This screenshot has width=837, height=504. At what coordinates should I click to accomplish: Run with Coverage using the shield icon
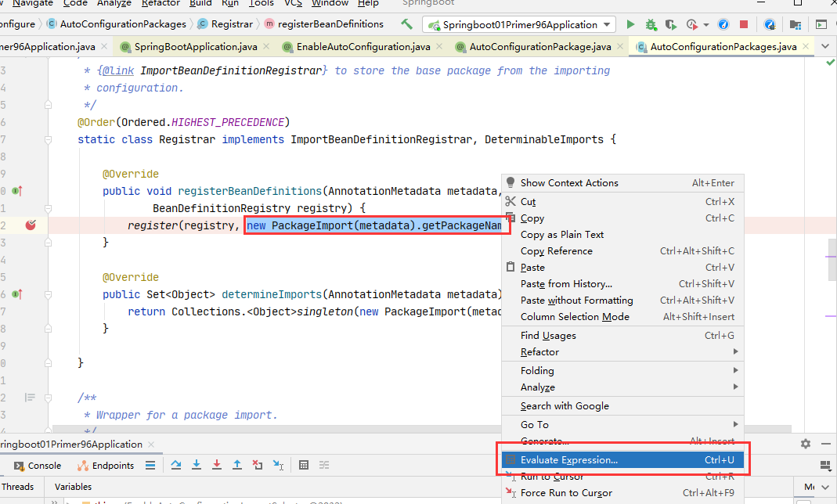pos(671,24)
